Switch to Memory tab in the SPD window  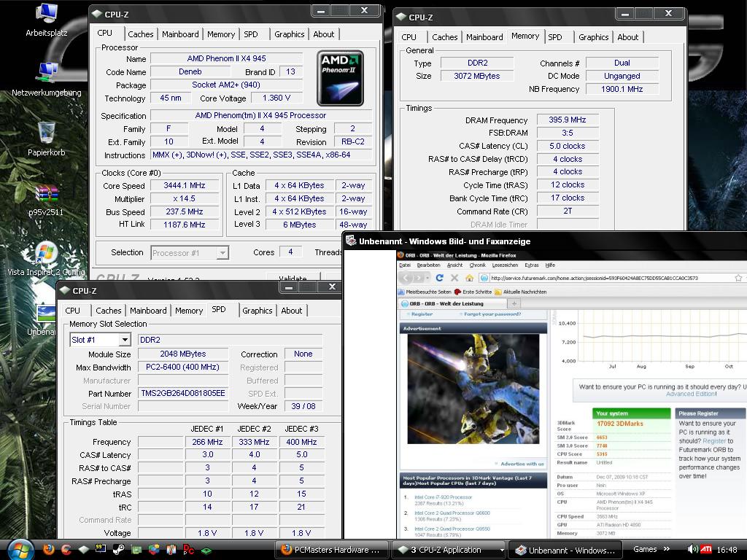coord(189,311)
